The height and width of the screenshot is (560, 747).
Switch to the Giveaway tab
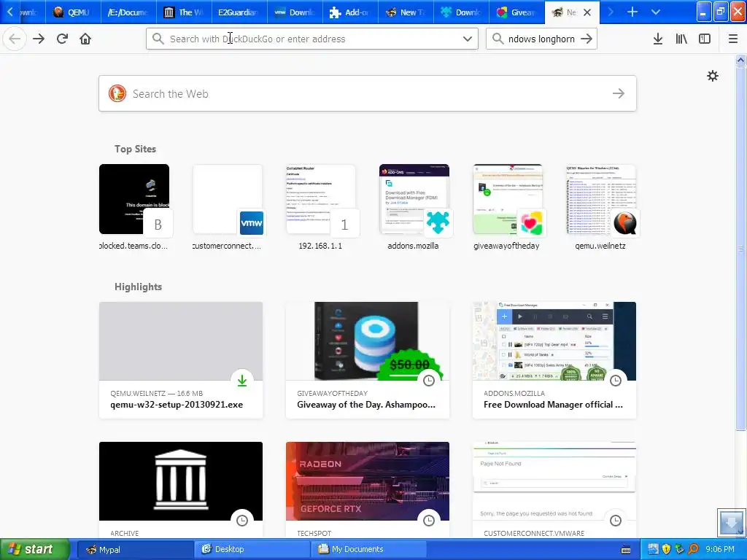[x=516, y=12]
